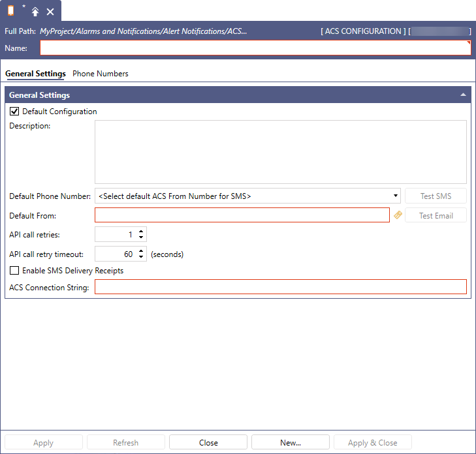Screen dimensions: 476x454
Task: Click inside the Description text area
Action: (280, 151)
